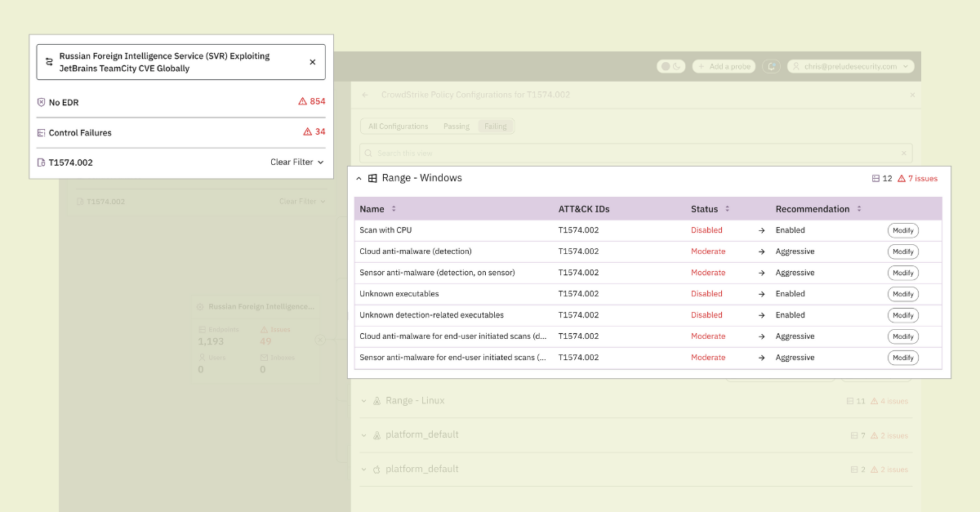Click the Issues warning icon in the node card
This screenshot has height=512, width=980.
[x=264, y=329]
